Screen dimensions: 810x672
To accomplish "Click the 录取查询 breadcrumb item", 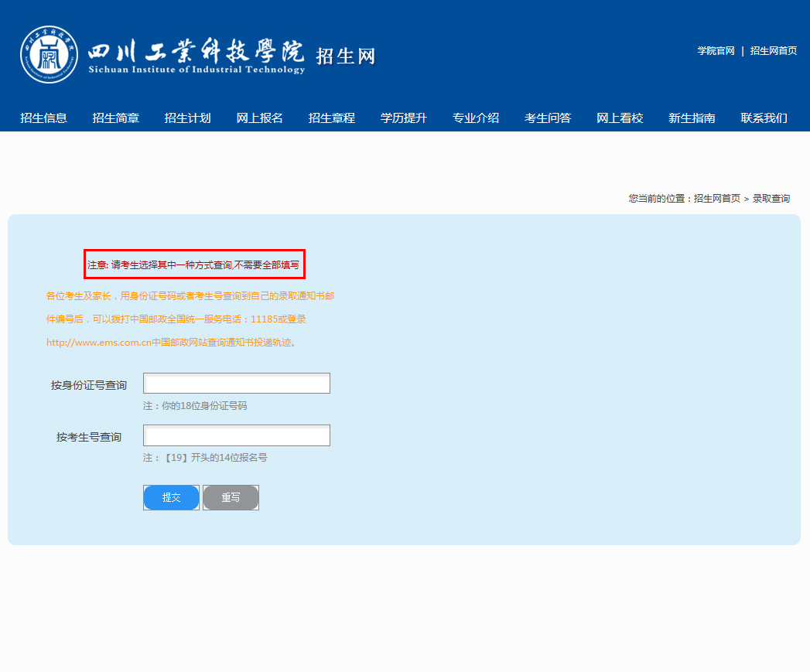I will (x=771, y=199).
